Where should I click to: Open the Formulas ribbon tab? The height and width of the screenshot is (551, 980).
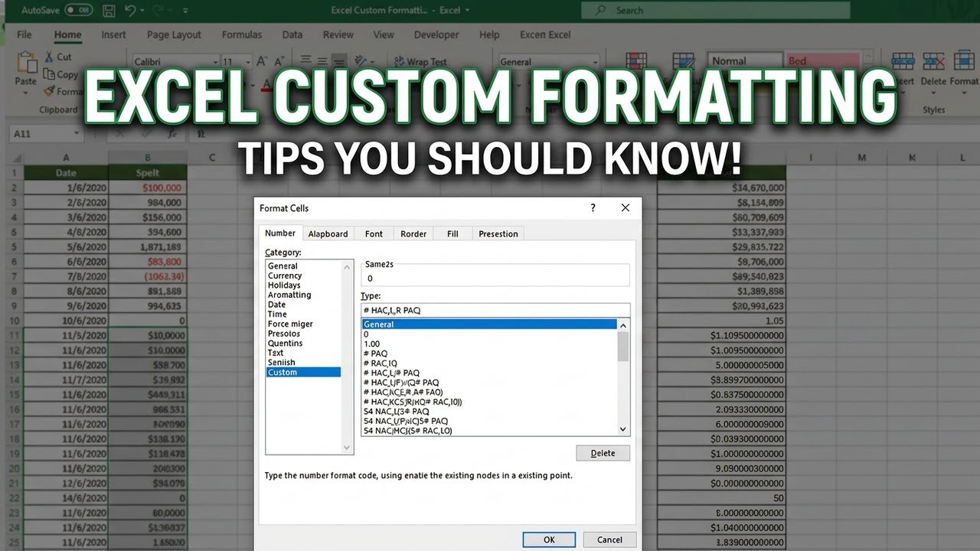click(x=242, y=34)
